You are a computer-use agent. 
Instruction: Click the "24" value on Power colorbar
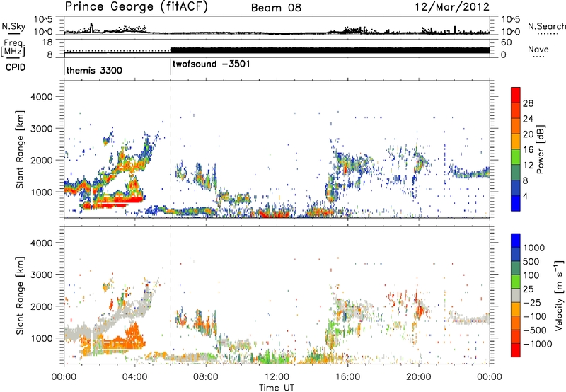point(528,119)
